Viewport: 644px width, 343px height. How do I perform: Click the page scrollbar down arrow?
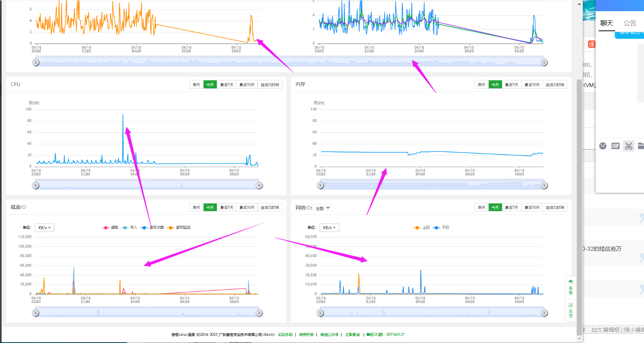pos(580,339)
